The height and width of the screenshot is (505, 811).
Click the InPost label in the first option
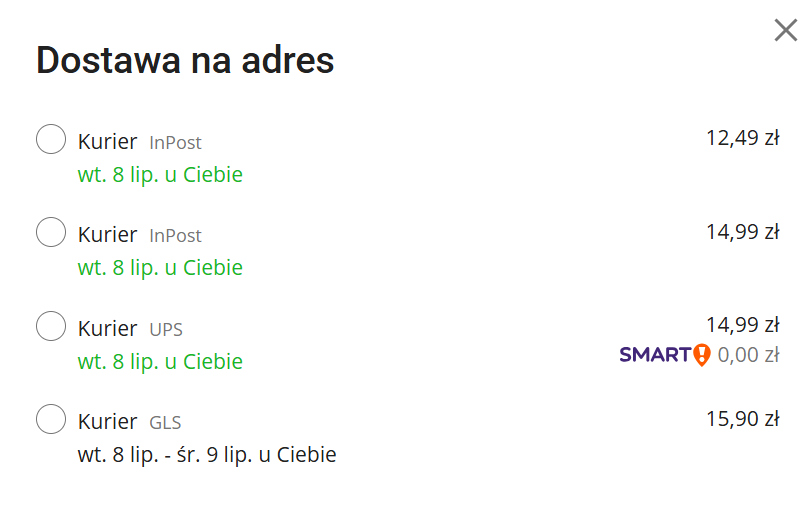tap(175, 143)
